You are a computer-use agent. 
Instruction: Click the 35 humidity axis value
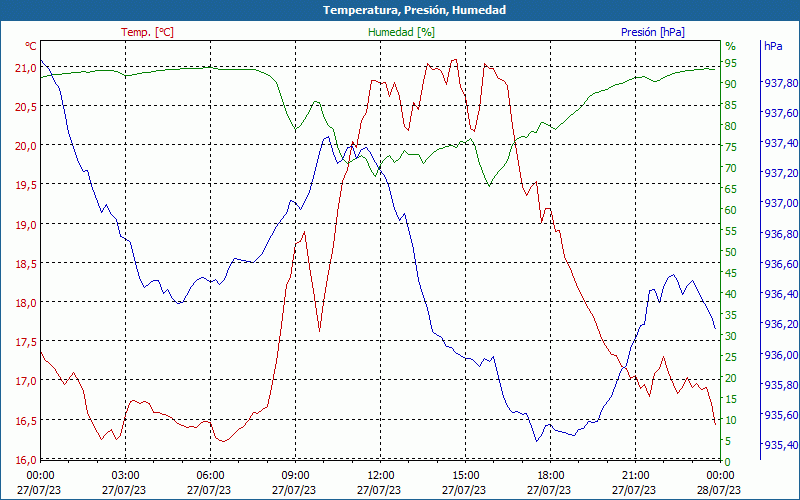pos(731,315)
